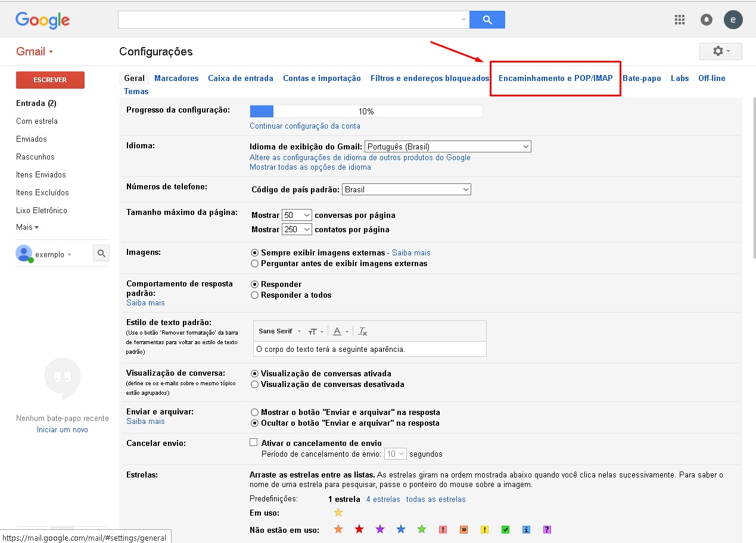Select the red star
The image size is (756, 543).
click(359, 529)
